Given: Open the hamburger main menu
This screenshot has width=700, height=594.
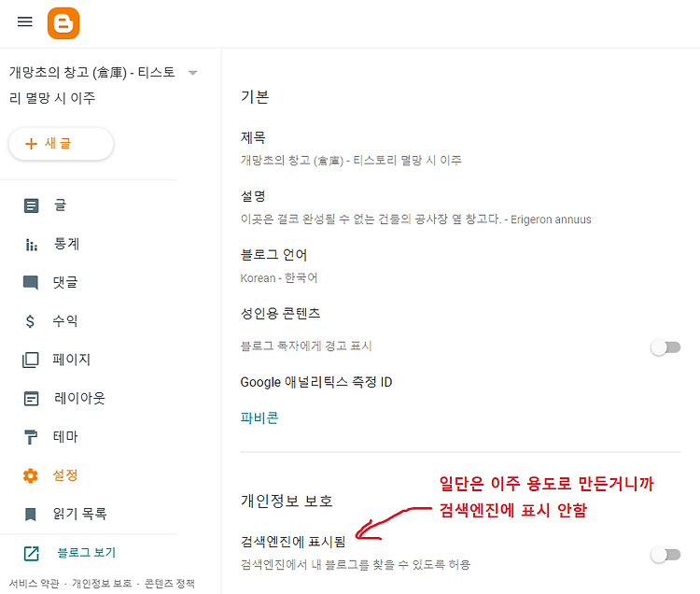Looking at the screenshot, I should (x=25, y=21).
